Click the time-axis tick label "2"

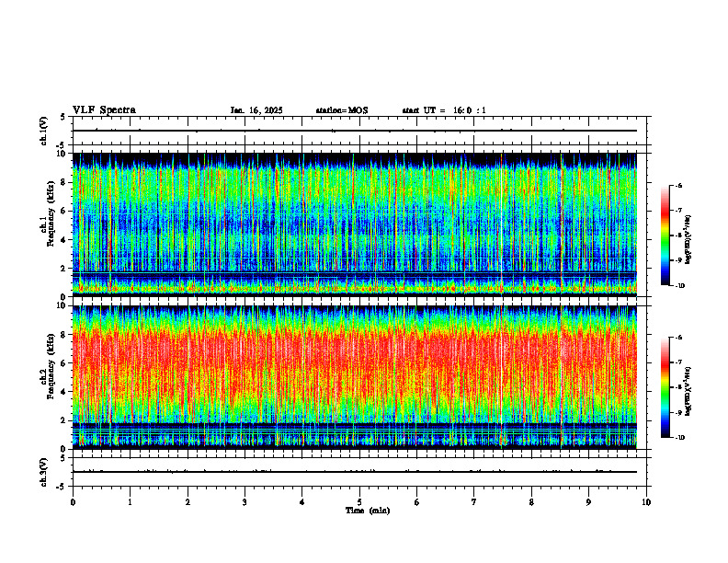(x=188, y=502)
